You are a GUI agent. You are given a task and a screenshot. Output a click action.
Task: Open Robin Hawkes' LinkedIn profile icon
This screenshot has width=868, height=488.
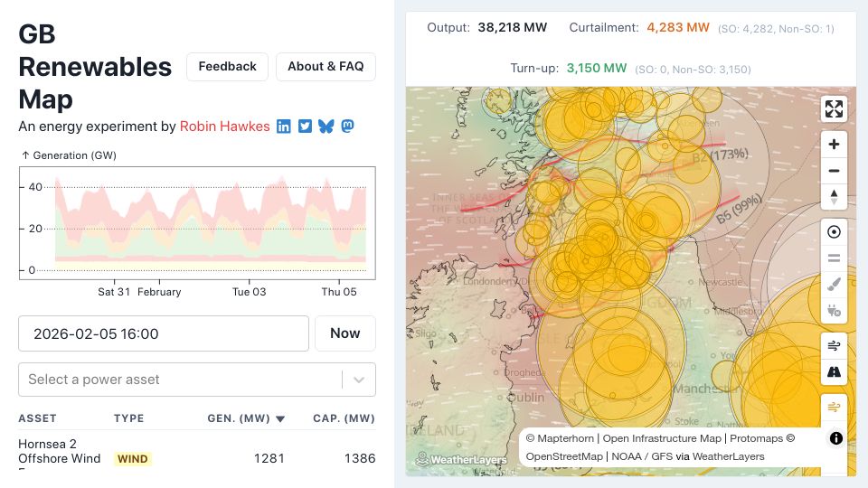coord(283,127)
